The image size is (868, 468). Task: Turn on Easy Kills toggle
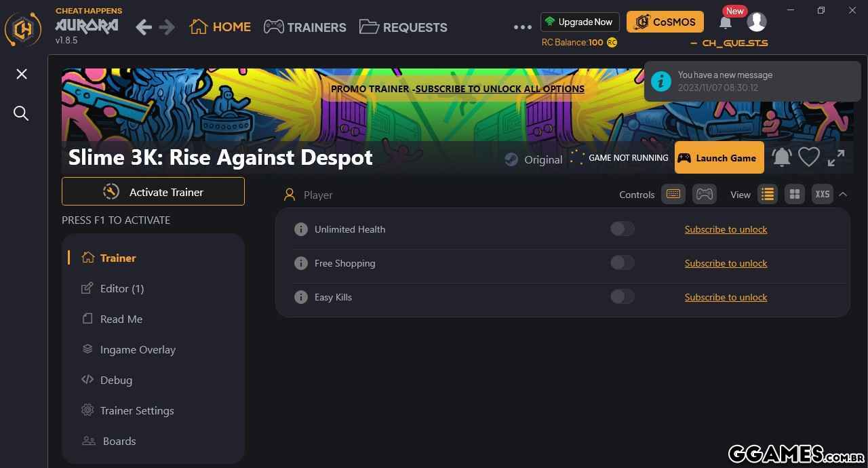click(x=623, y=296)
